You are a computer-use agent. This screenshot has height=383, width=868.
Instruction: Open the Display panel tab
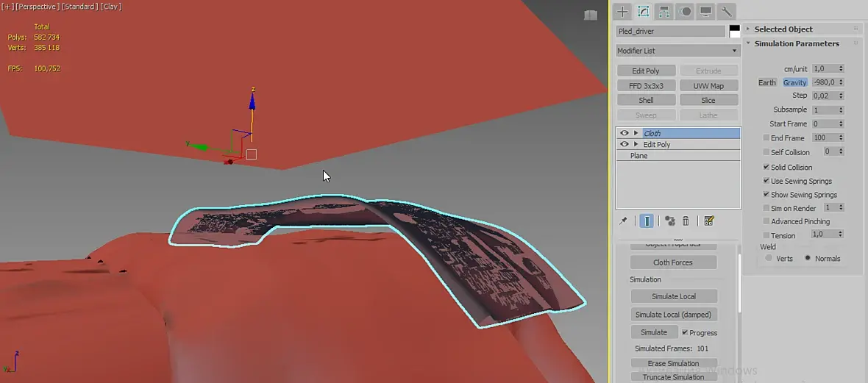(706, 12)
